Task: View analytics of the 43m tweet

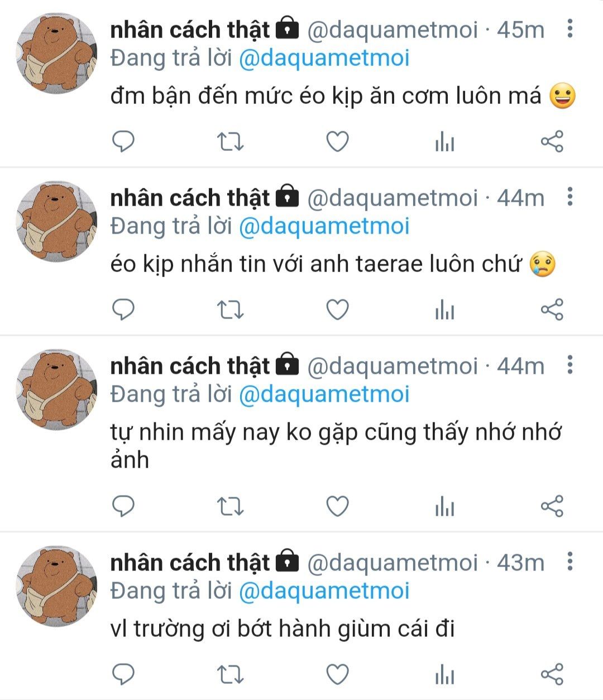Action: pos(444,674)
